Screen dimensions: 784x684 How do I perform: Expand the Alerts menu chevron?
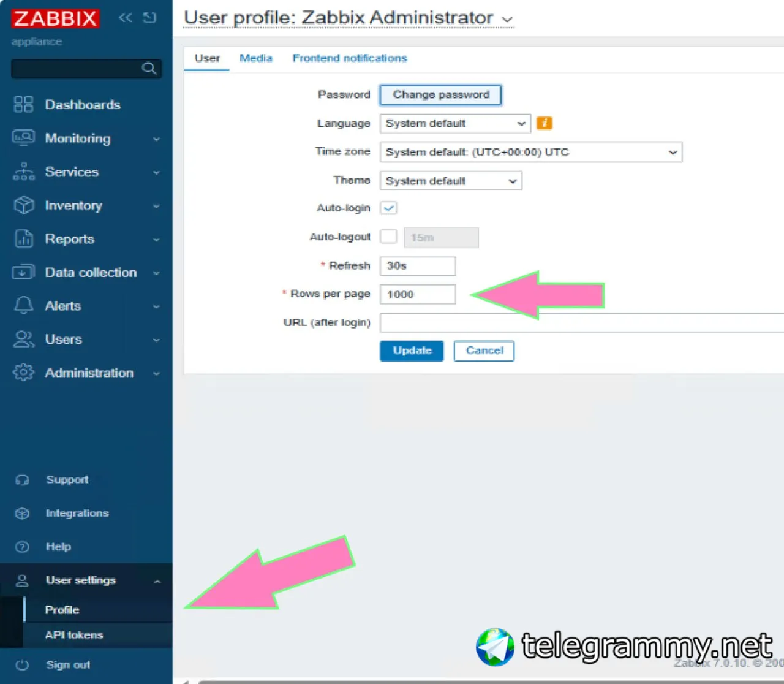pos(156,306)
